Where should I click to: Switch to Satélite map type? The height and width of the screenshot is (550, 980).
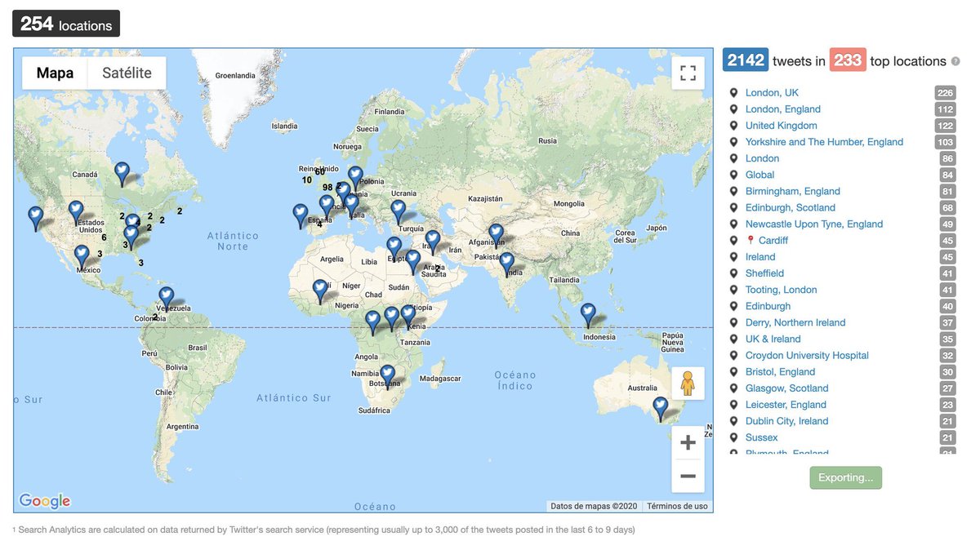click(127, 73)
